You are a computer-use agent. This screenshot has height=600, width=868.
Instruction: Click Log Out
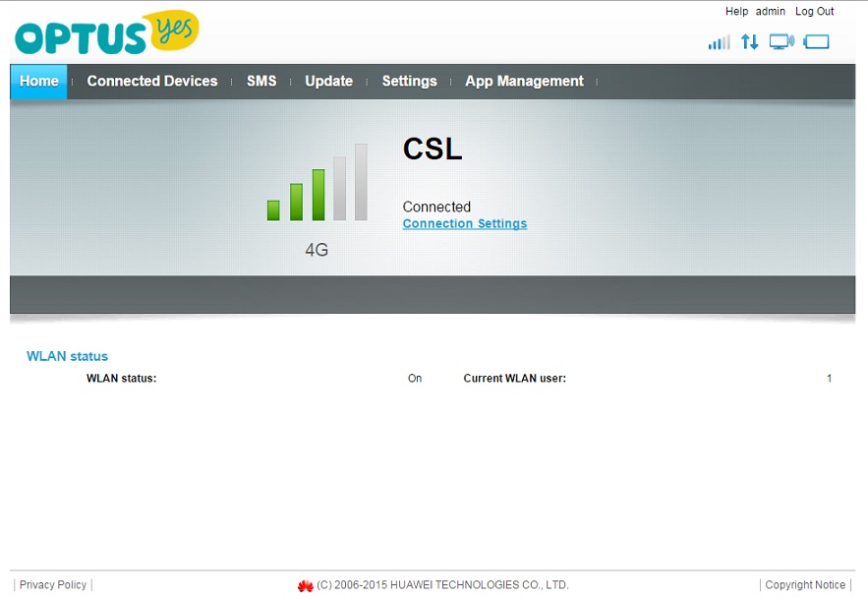click(x=814, y=11)
